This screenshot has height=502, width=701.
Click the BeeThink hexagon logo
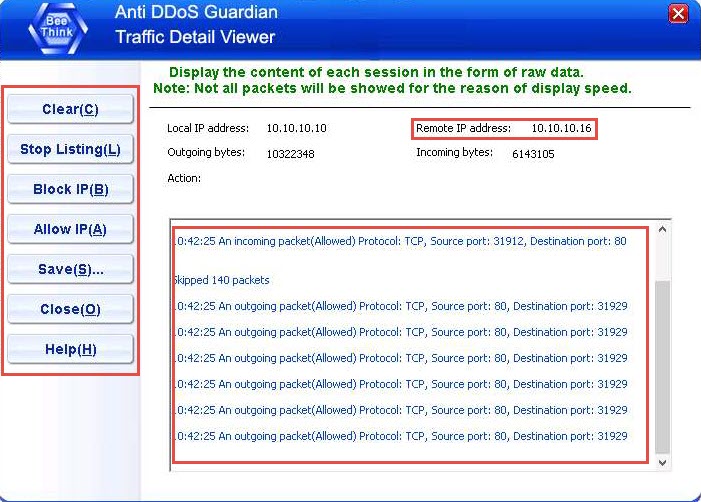[x=58, y=28]
